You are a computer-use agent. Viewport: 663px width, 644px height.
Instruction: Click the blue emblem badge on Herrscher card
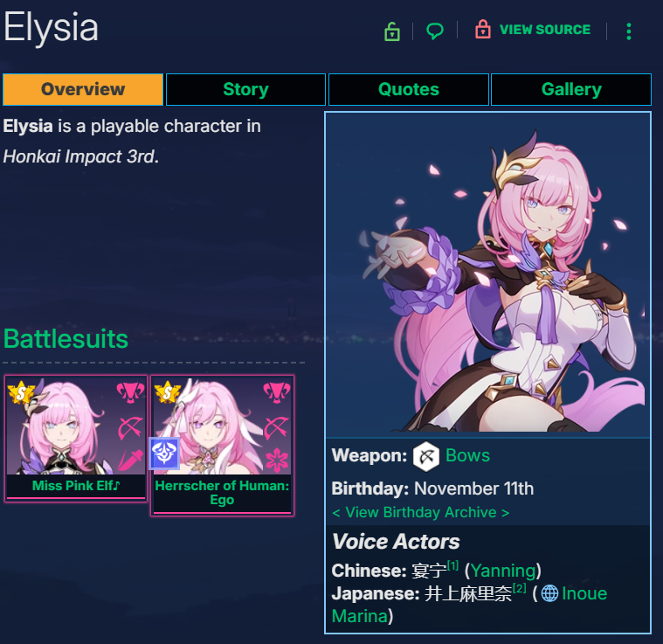click(x=164, y=454)
